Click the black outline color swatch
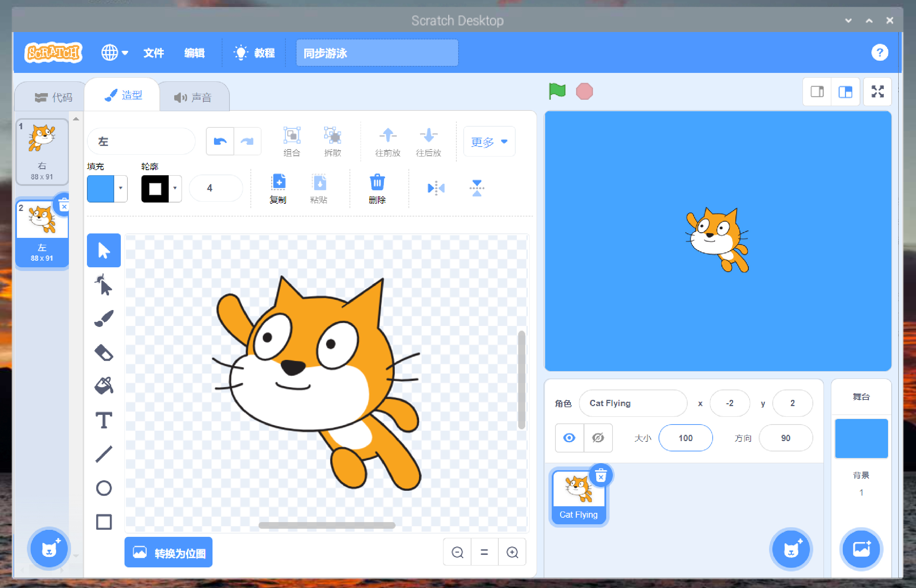Viewport: 916px width, 588px height. pos(155,188)
